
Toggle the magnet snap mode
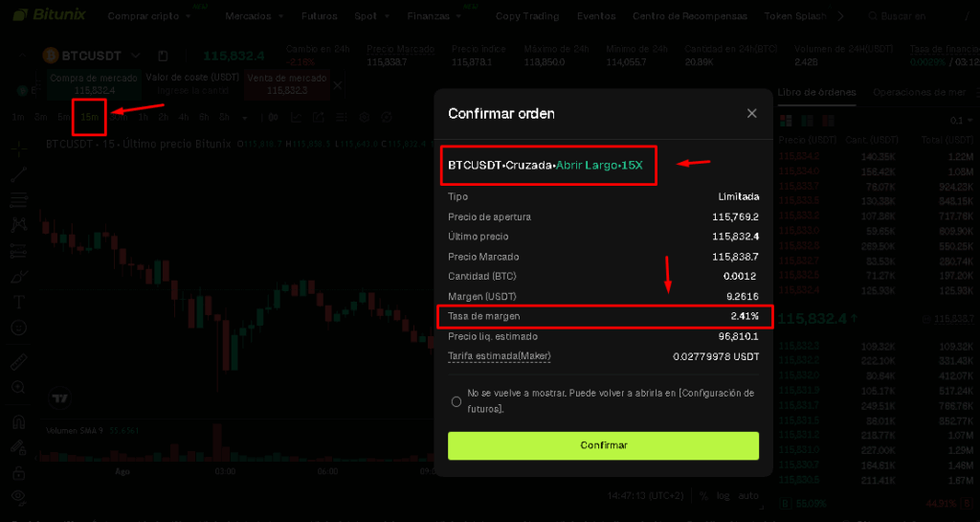click(x=18, y=422)
